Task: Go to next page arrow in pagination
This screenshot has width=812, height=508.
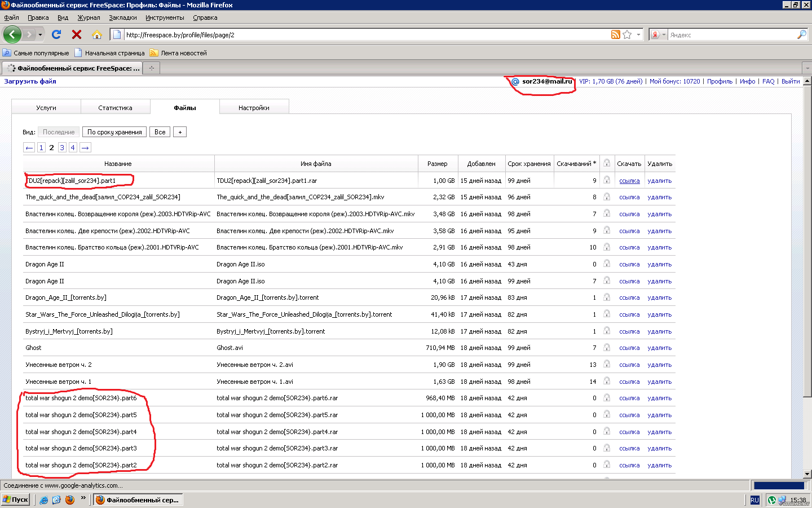Action: pos(85,147)
